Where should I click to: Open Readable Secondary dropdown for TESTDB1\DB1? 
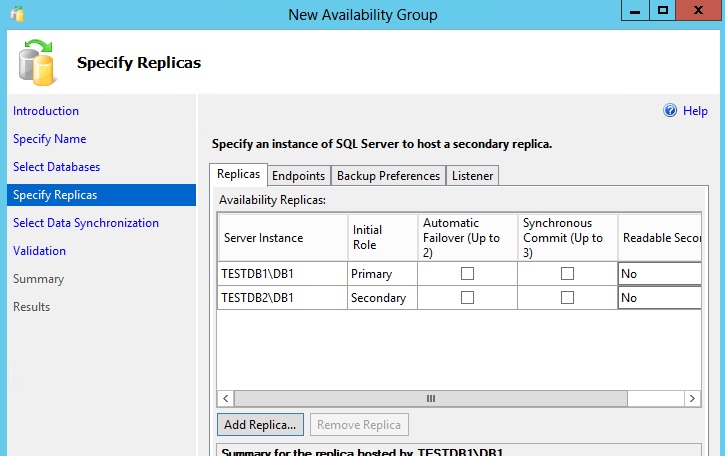coord(660,273)
